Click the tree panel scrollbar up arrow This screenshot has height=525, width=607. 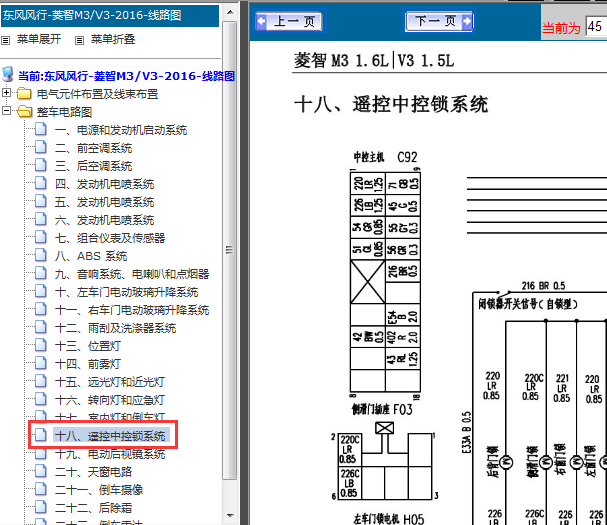[230, 12]
